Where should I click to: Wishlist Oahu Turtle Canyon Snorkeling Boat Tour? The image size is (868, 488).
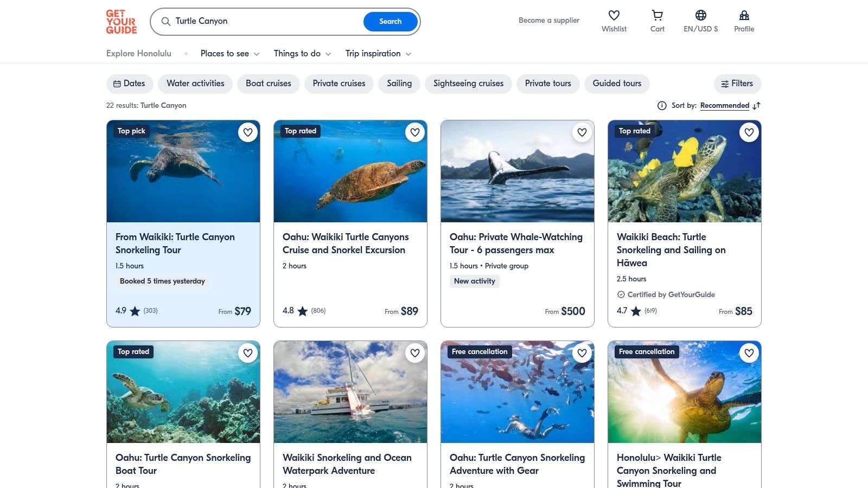point(248,353)
